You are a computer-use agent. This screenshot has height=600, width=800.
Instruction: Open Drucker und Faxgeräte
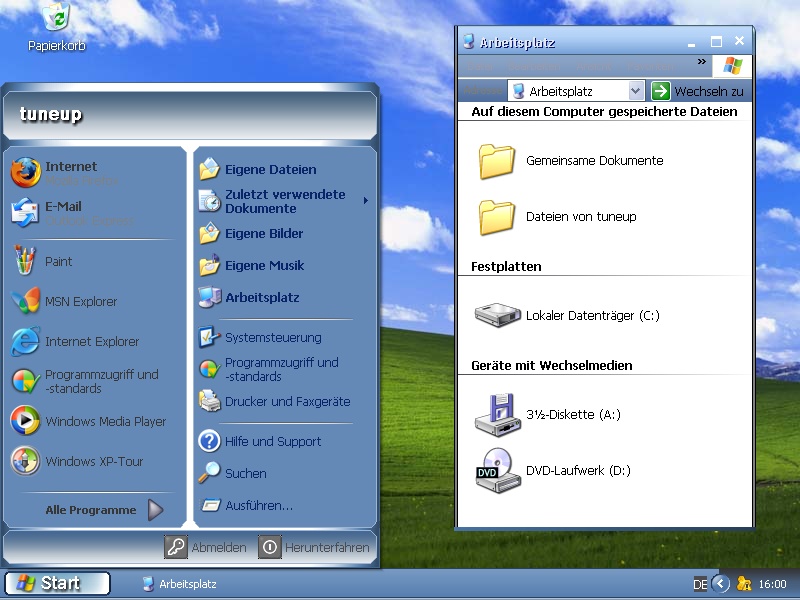pos(284,402)
